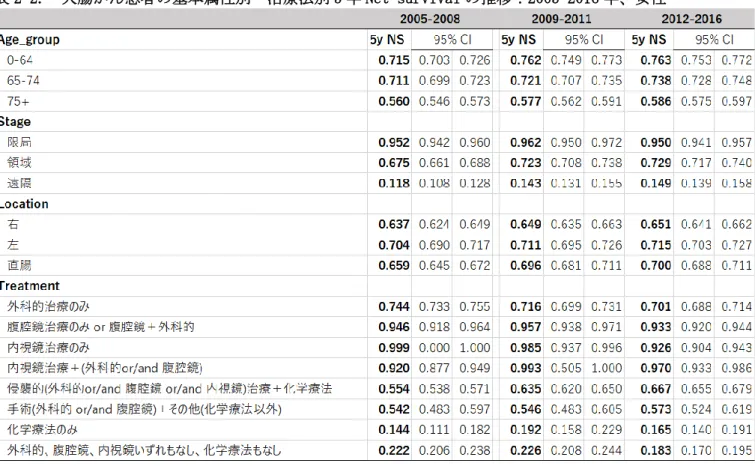Screen dimensions: 755x466
Task: Select the 直腸 location row label
Action: (x=19, y=265)
